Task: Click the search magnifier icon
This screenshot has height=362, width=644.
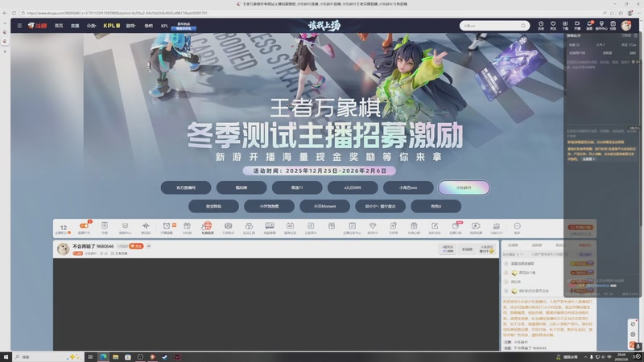Action: (523, 26)
